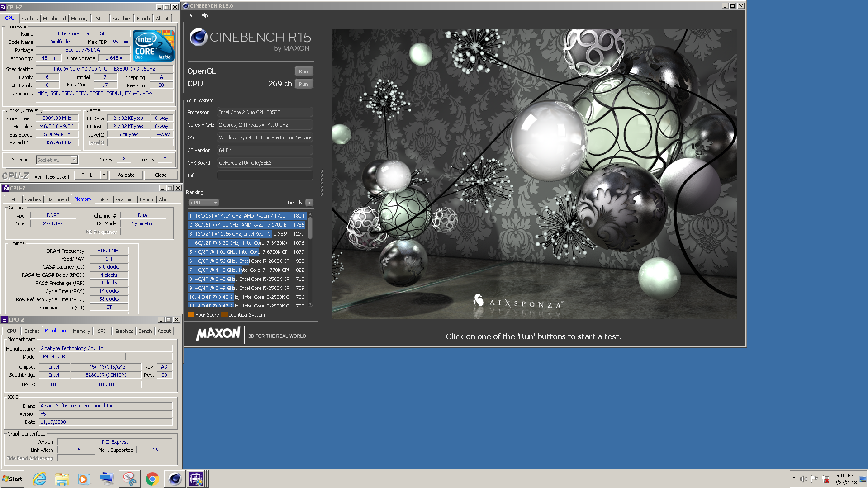This screenshot has width=868, height=488.
Task: Switch to Cinebench taskbar icon
Action: coord(175,479)
